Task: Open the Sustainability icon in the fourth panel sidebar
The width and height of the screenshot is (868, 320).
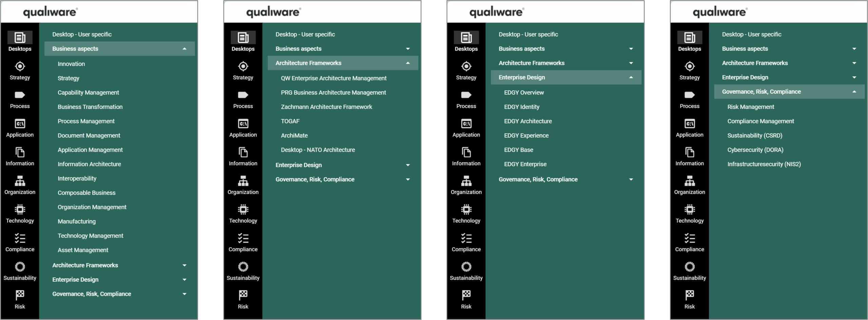Action: coord(690,267)
